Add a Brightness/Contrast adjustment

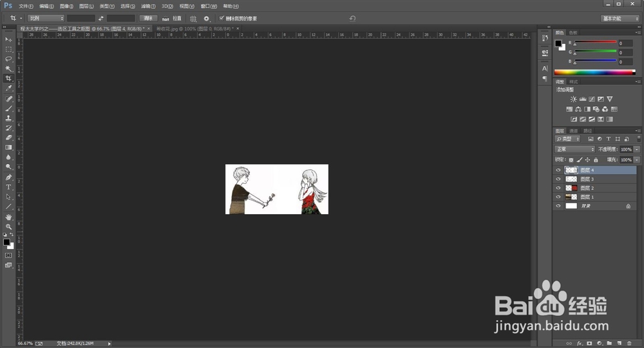click(573, 99)
